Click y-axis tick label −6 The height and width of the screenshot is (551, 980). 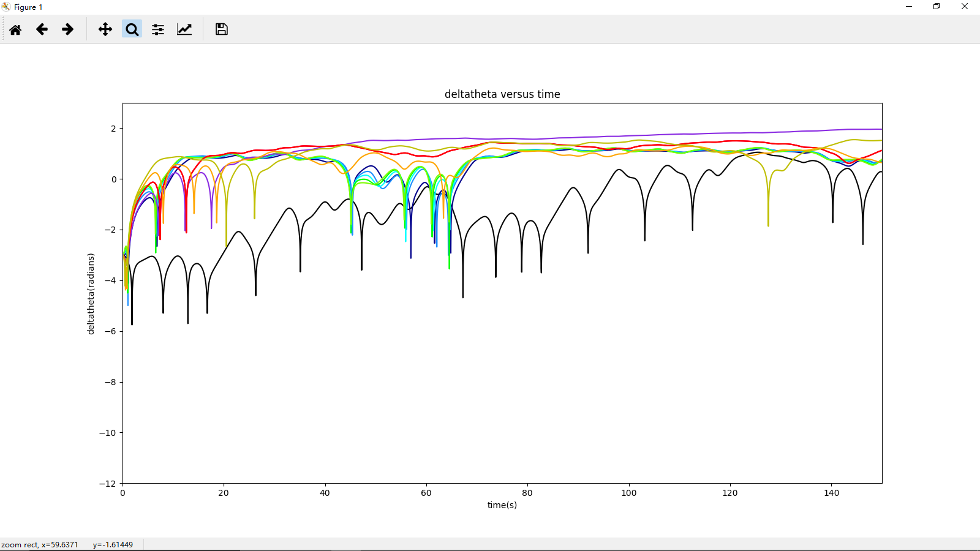click(x=110, y=331)
